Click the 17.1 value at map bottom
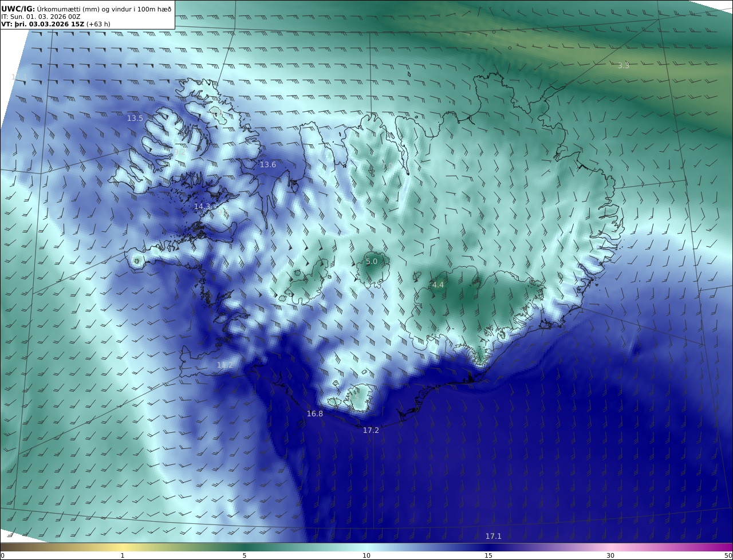 coord(494,536)
